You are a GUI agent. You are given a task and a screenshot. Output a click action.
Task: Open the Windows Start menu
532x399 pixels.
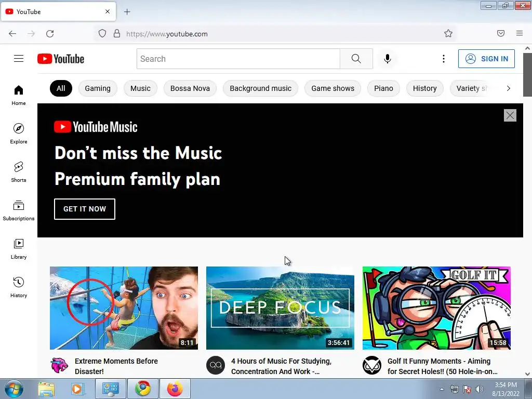(x=14, y=389)
